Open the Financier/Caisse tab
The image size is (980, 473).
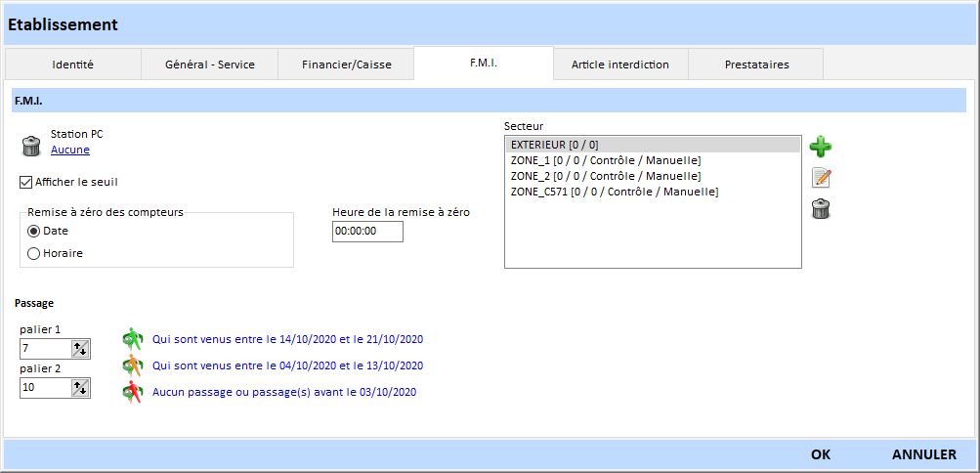click(x=345, y=64)
